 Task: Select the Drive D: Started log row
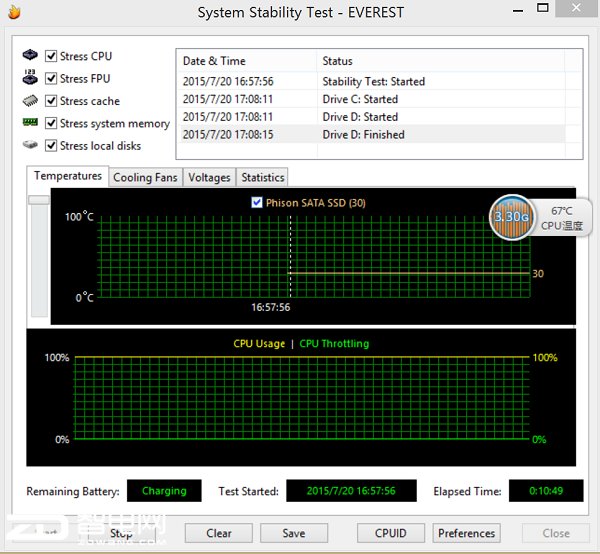pos(371,117)
